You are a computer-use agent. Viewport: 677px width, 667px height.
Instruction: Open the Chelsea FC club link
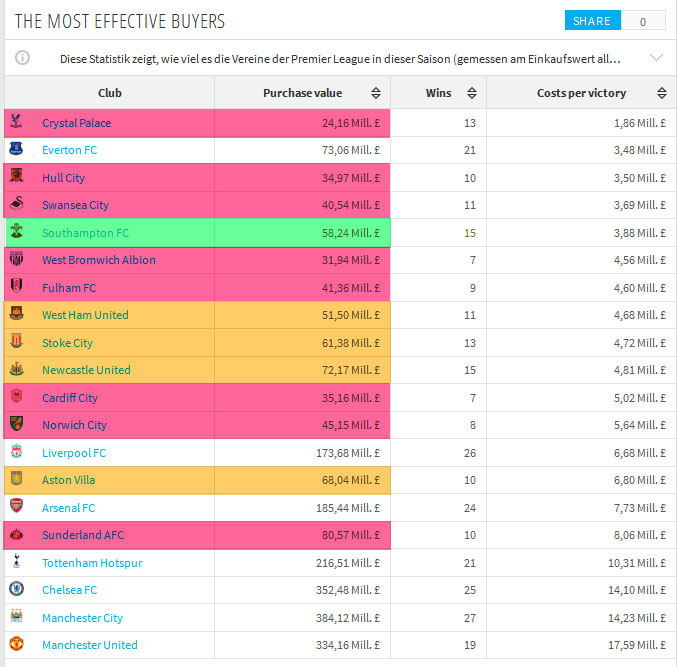click(x=70, y=590)
